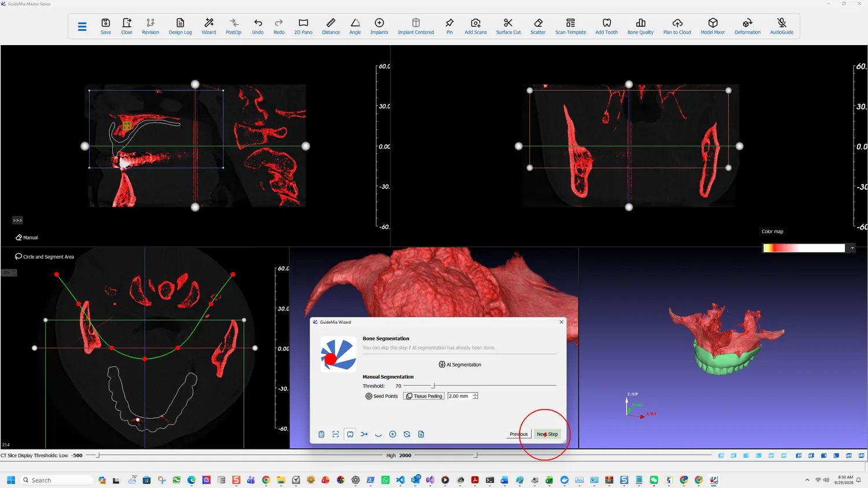
Task: Select the Distance measurement tool
Action: click(331, 26)
